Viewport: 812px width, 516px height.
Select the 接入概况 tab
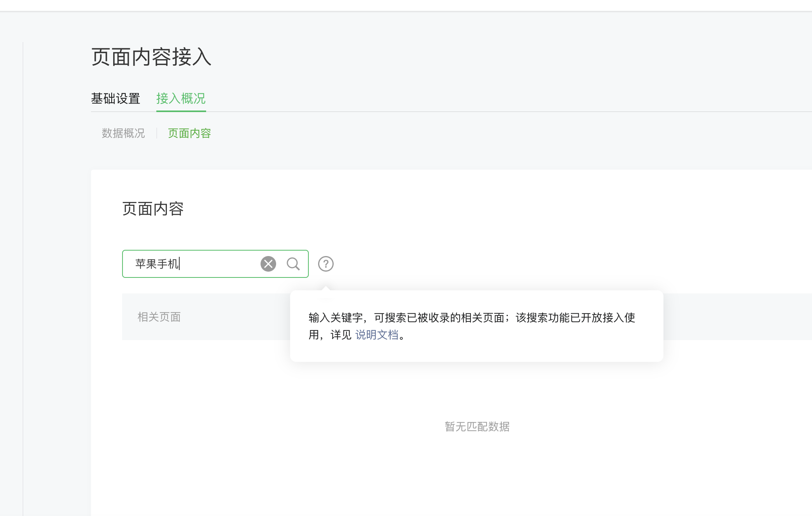(181, 98)
